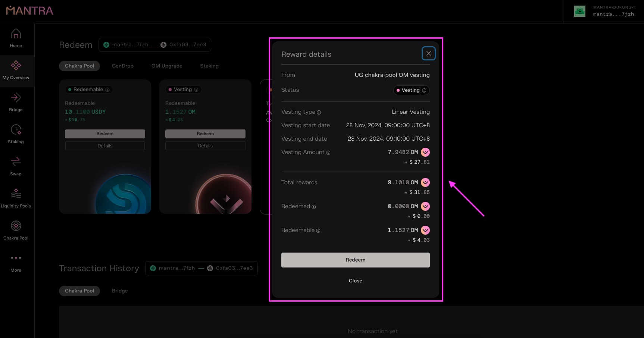
Task: Select the My Overview sidebar icon
Action: pos(16,71)
